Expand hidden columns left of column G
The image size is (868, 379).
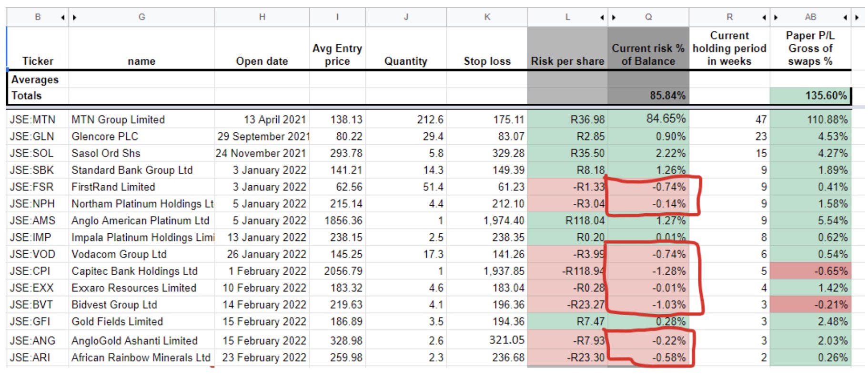[75, 18]
